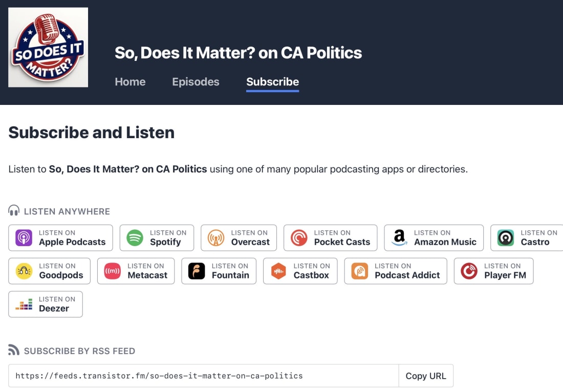The width and height of the screenshot is (563, 392).
Task: Click the Amazon Music logo icon
Action: [x=399, y=238]
